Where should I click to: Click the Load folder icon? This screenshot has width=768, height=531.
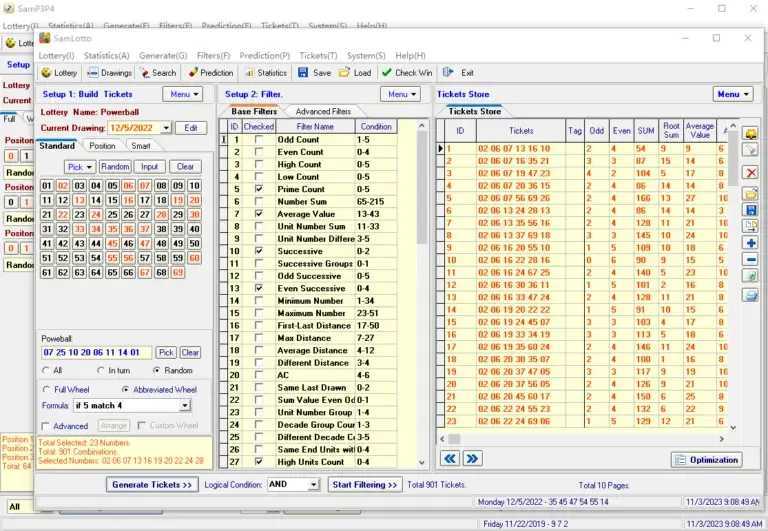pos(344,72)
